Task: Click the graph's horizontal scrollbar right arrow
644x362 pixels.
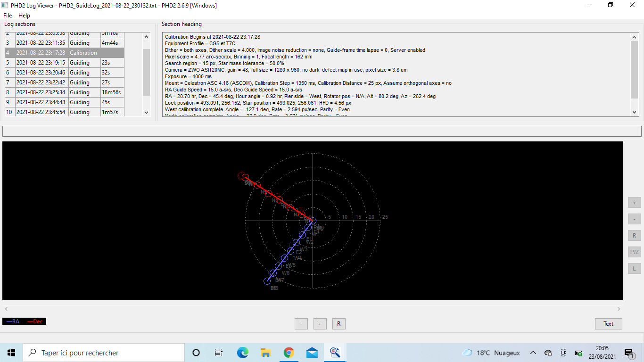Action: [x=619, y=309]
